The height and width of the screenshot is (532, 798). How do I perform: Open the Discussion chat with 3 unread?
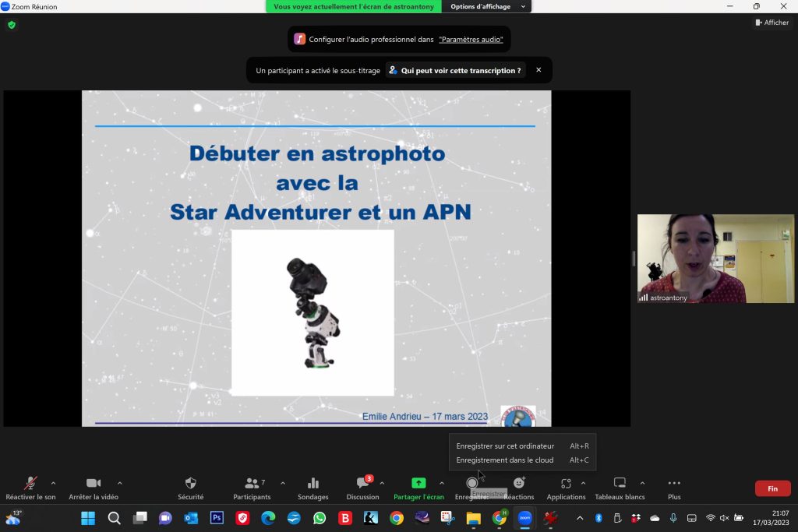coord(363,488)
